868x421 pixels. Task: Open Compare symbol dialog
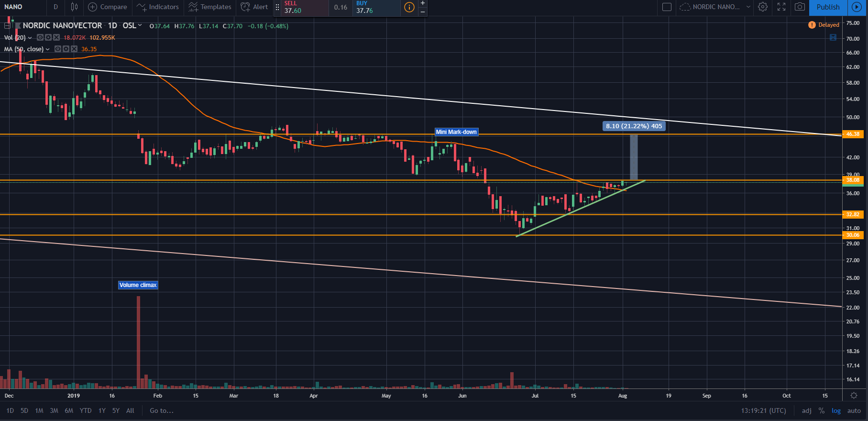[108, 7]
